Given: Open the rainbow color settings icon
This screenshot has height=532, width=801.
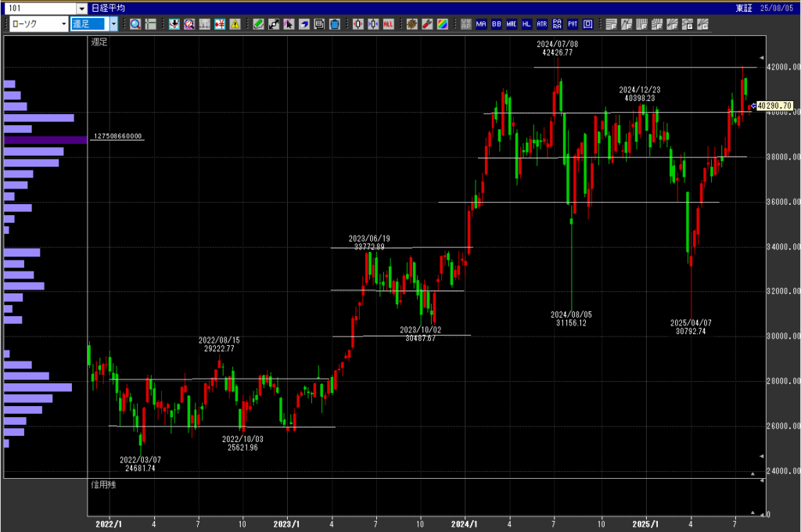Looking at the screenshot, I should click(x=443, y=24).
